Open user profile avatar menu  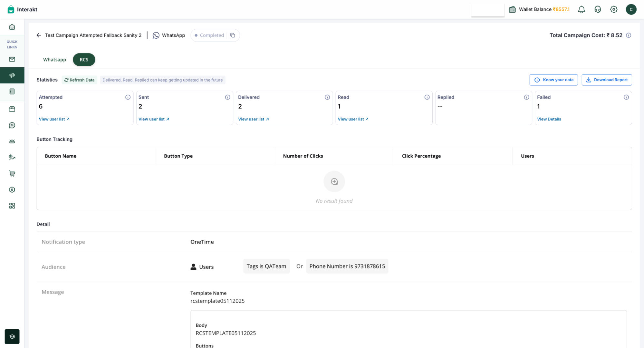pyautogui.click(x=631, y=9)
